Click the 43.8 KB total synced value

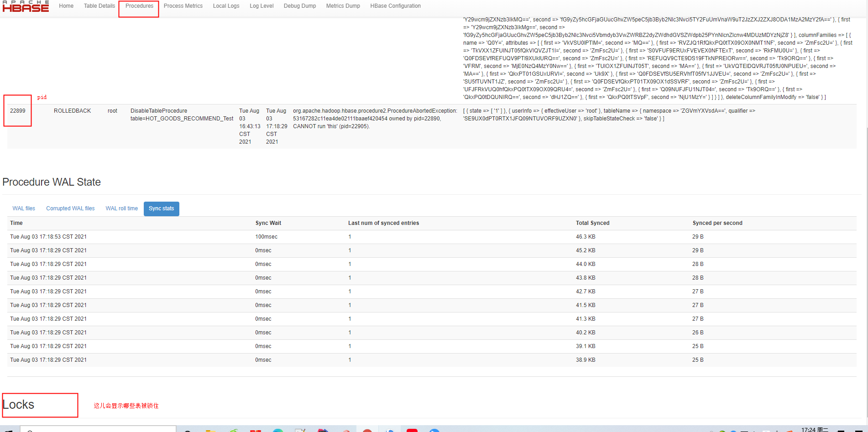586,278
